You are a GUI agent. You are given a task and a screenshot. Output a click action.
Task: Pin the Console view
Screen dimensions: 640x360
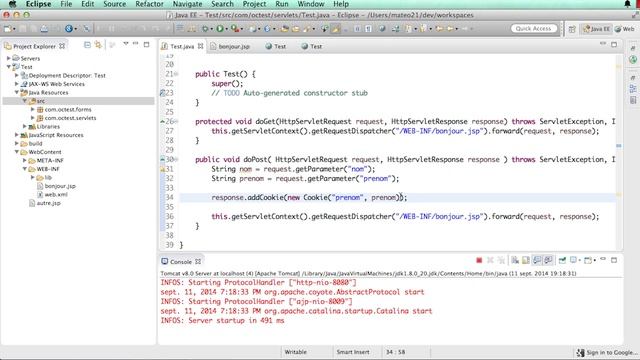(x=562, y=260)
